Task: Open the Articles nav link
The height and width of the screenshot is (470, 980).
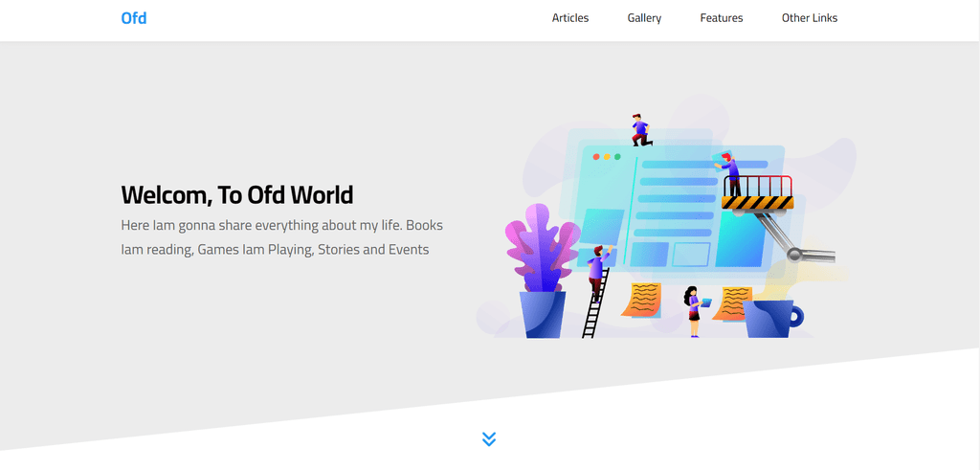Action: pos(570,18)
